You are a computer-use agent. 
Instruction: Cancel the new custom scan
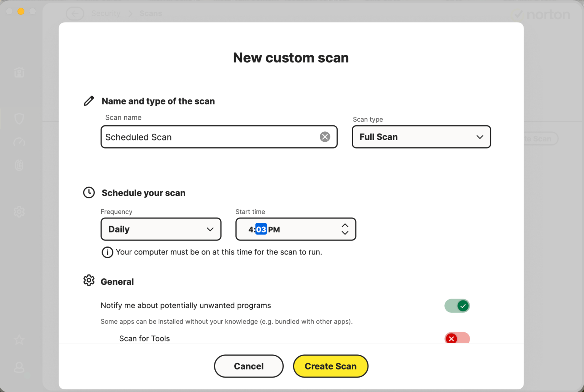click(x=248, y=366)
